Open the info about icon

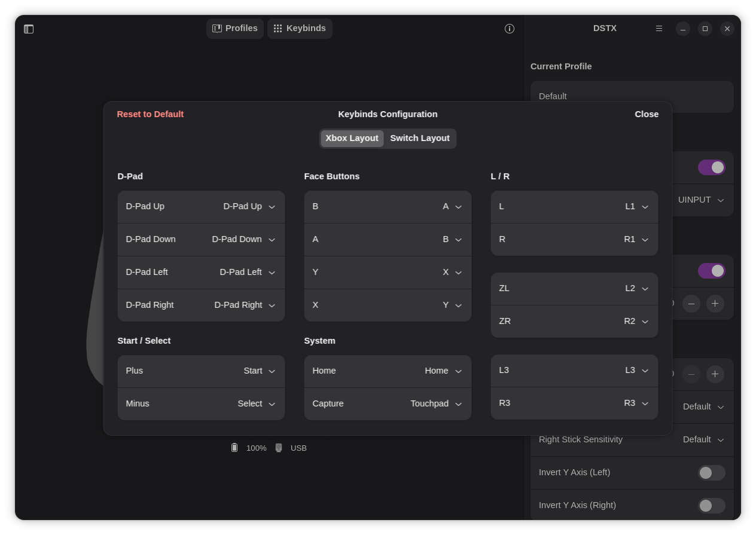click(x=510, y=29)
